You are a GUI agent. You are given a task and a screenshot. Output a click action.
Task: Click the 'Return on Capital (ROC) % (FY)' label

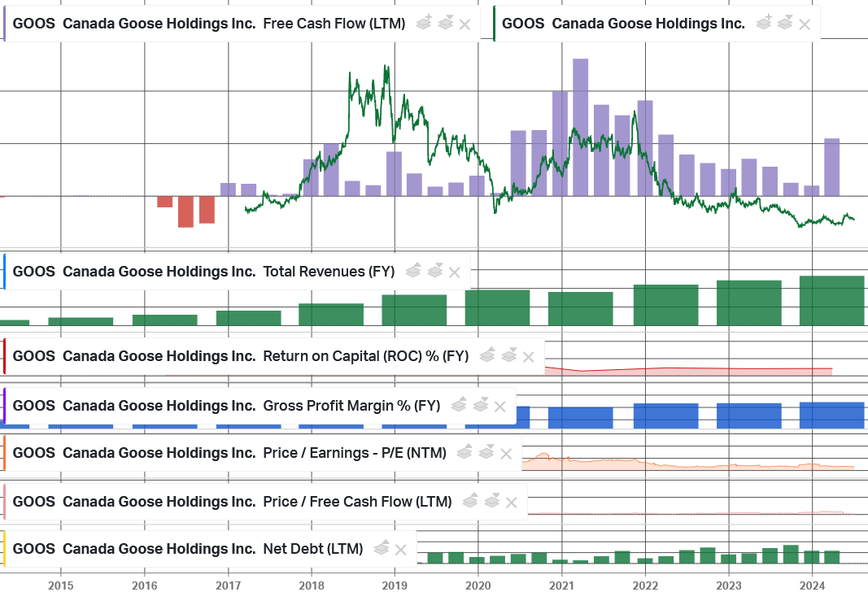tap(366, 356)
